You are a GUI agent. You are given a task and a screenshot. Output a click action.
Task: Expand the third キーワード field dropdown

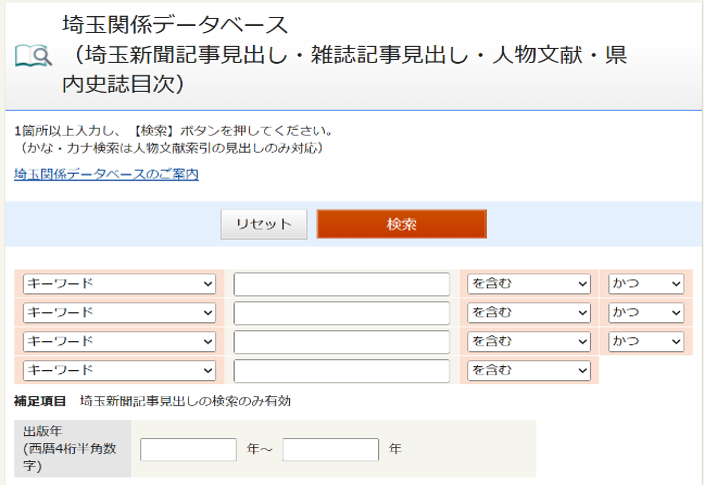pyautogui.click(x=119, y=342)
